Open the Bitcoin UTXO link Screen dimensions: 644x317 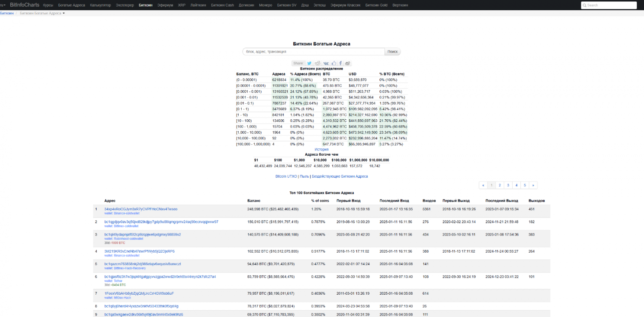286,176
